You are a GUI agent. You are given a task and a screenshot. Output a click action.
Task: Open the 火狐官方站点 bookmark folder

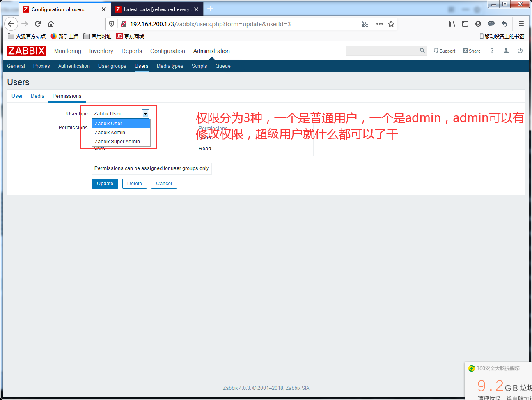coord(27,36)
